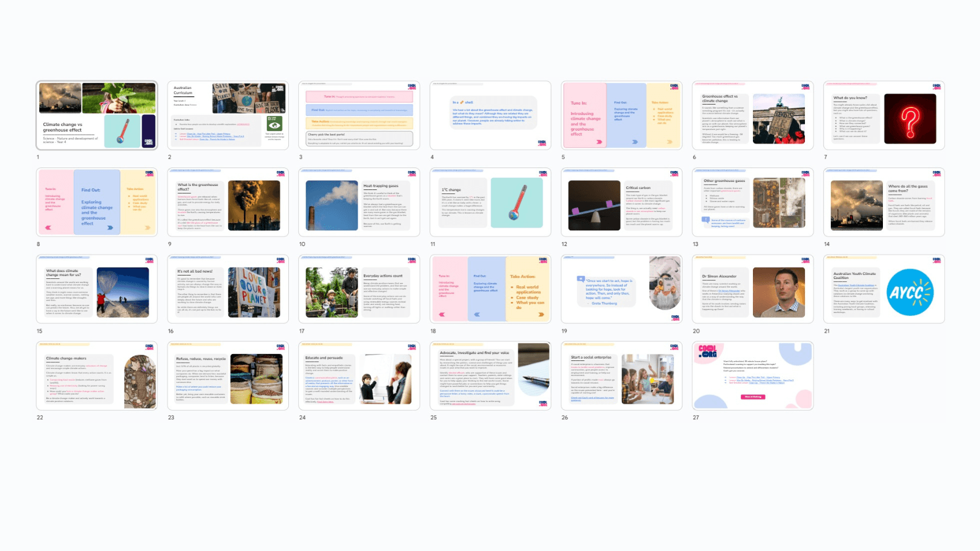Screen dimensions: 980x551
Task: Click the blue forward chevron on slide 8
Action: 110,228
